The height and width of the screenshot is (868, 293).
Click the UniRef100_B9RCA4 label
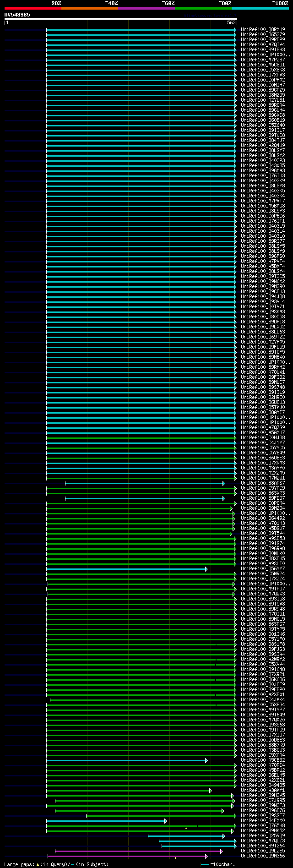pos(263,105)
